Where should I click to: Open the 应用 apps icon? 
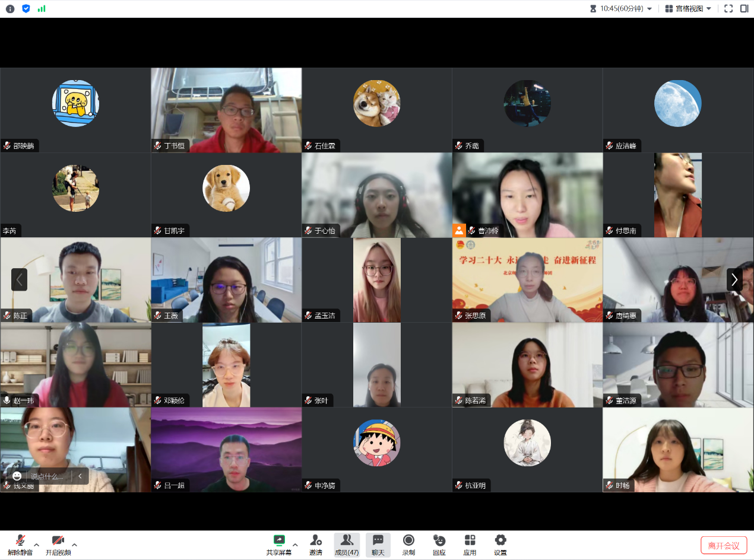(x=470, y=544)
